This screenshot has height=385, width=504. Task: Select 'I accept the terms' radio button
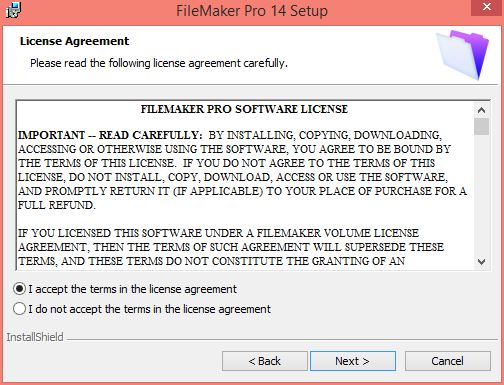pyautogui.click(x=19, y=289)
